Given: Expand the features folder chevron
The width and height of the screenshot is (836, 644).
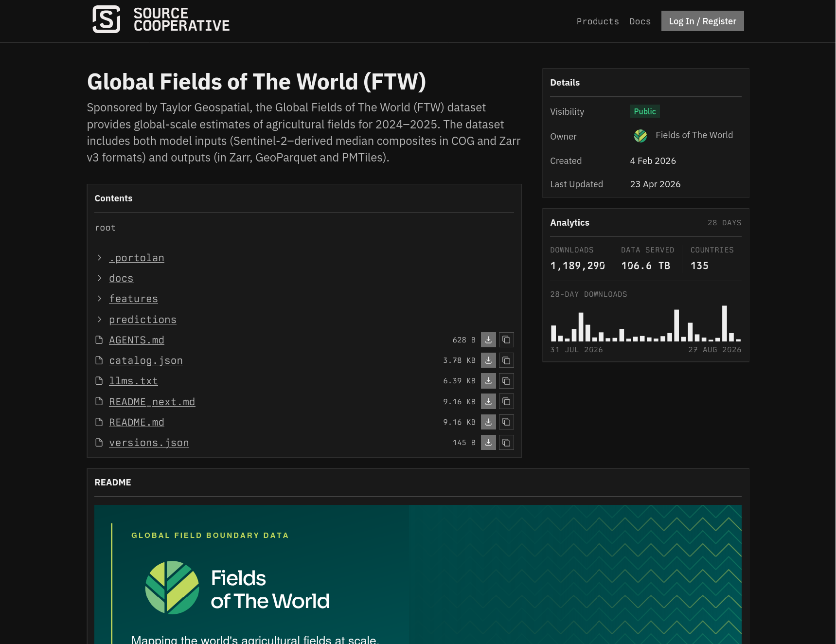Looking at the screenshot, I should [x=99, y=299].
